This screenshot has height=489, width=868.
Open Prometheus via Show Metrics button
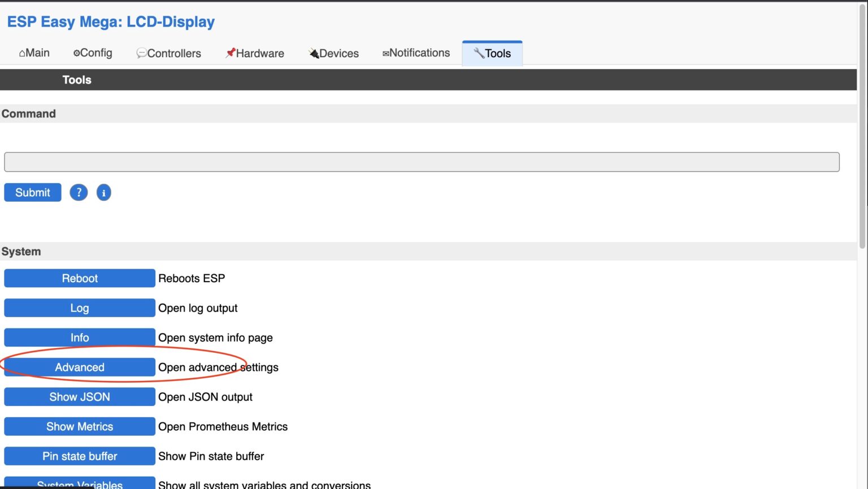pos(80,427)
